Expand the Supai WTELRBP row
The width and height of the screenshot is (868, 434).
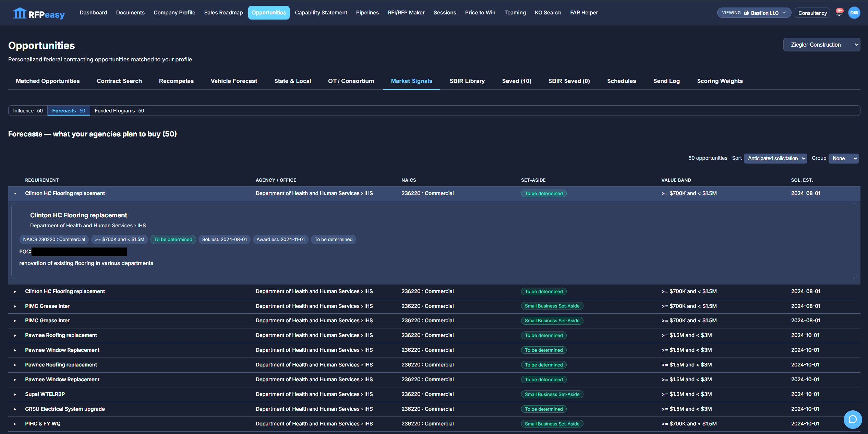15,395
